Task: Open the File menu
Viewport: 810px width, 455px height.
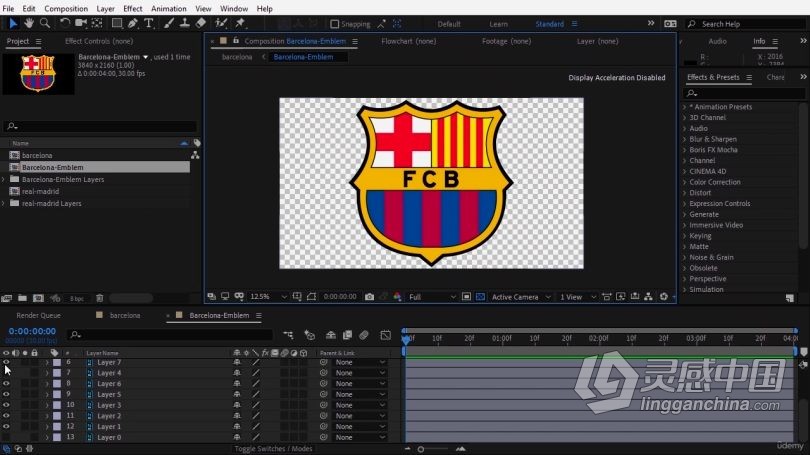Action: tap(8, 9)
